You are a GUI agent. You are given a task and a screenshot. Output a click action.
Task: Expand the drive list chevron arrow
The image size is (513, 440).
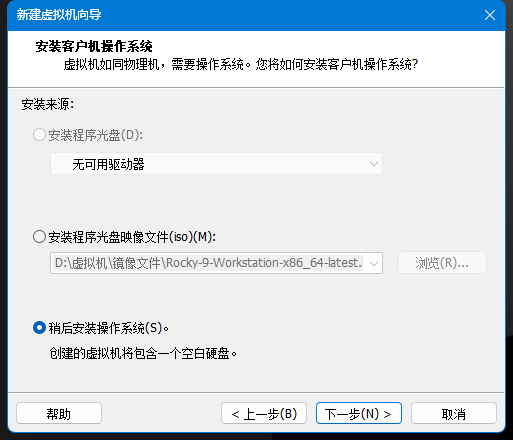coord(374,164)
